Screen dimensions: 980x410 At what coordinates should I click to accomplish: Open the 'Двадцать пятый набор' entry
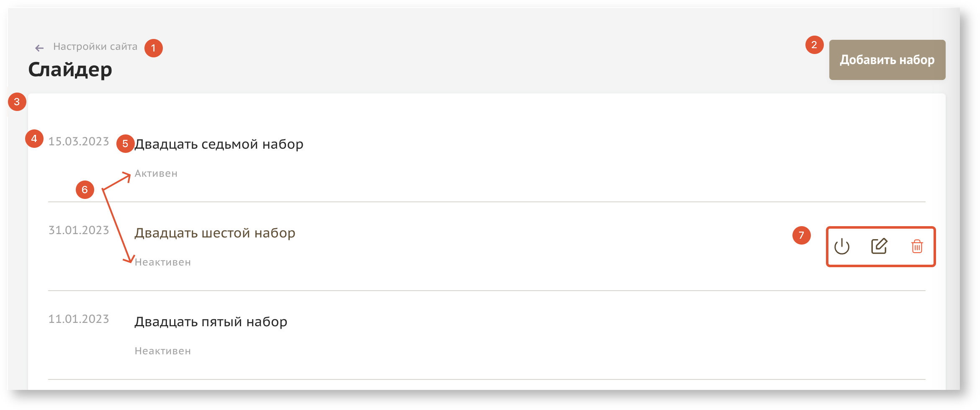[211, 322]
